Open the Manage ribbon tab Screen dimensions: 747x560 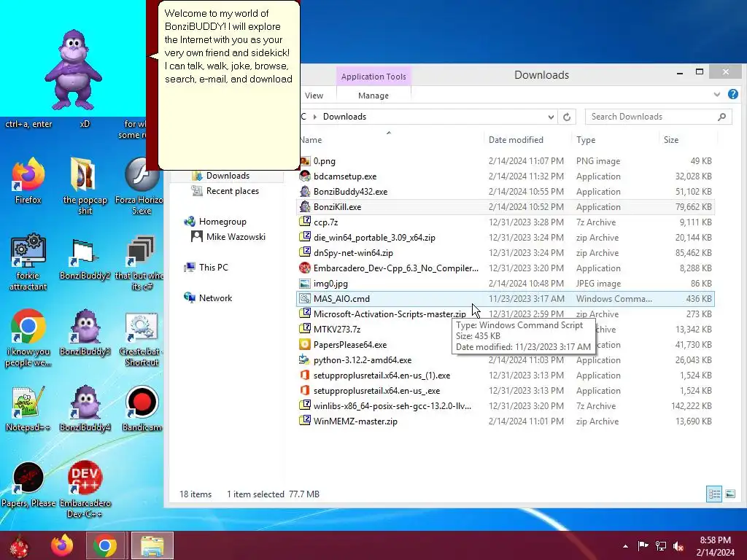pos(373,96)
